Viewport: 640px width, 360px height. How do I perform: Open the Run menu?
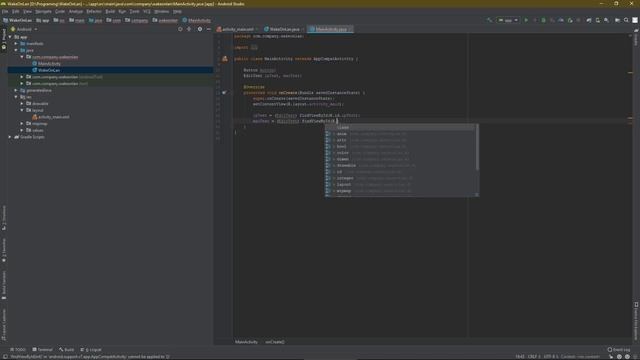[x=122, y=11]
